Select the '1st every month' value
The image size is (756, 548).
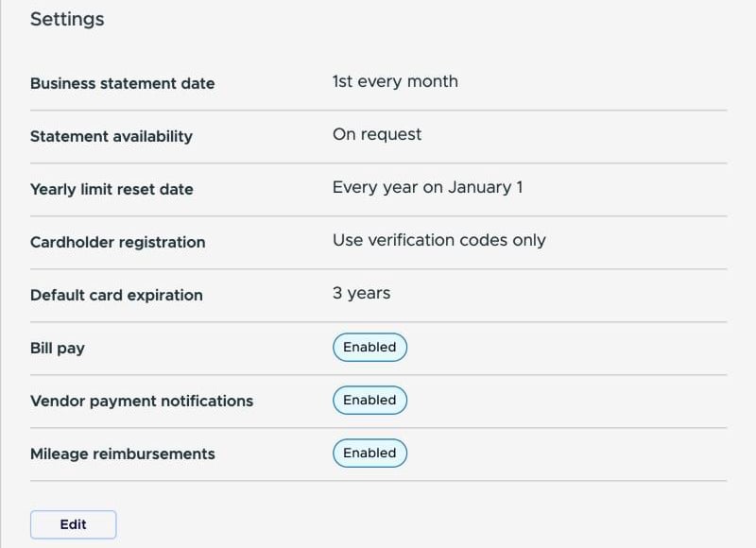395,81
